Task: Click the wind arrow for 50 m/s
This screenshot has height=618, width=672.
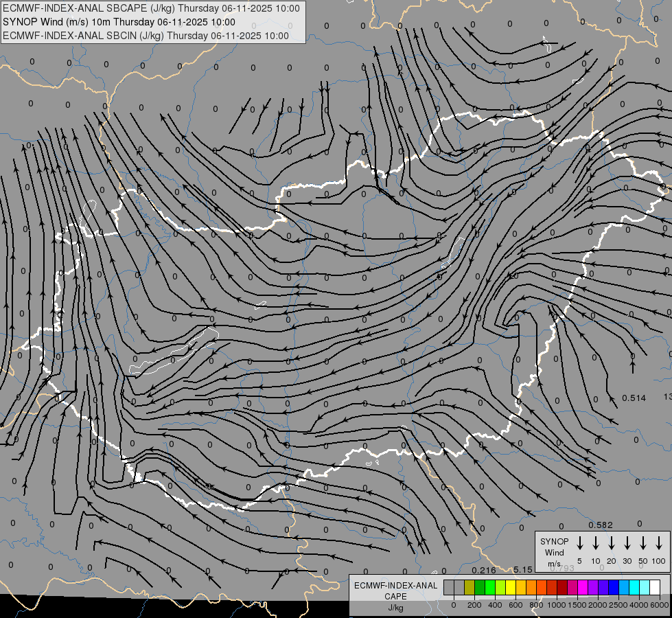Action: click(x=643, y=543)
